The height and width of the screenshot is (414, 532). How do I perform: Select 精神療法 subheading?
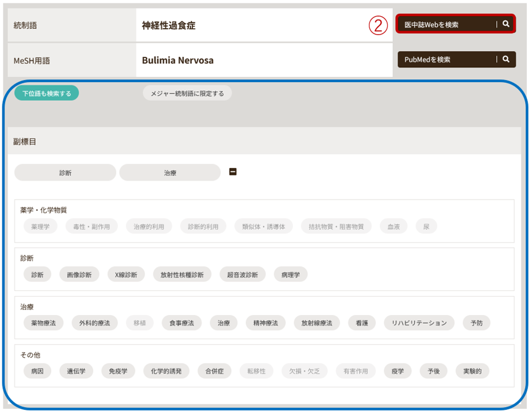coord(265,323)
